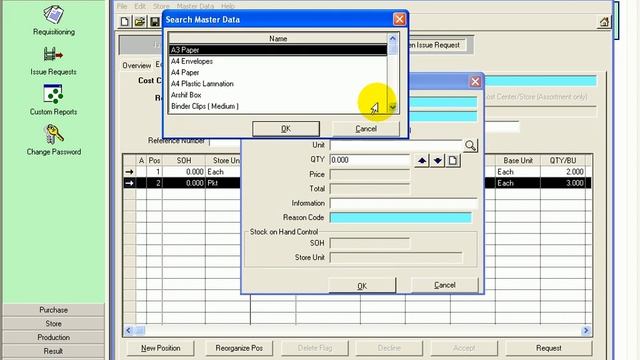Image resolution: width=640 pixels, height=360 pixels.
Task: Click OK in the position dialog
Action: click(x=362, y=285)
